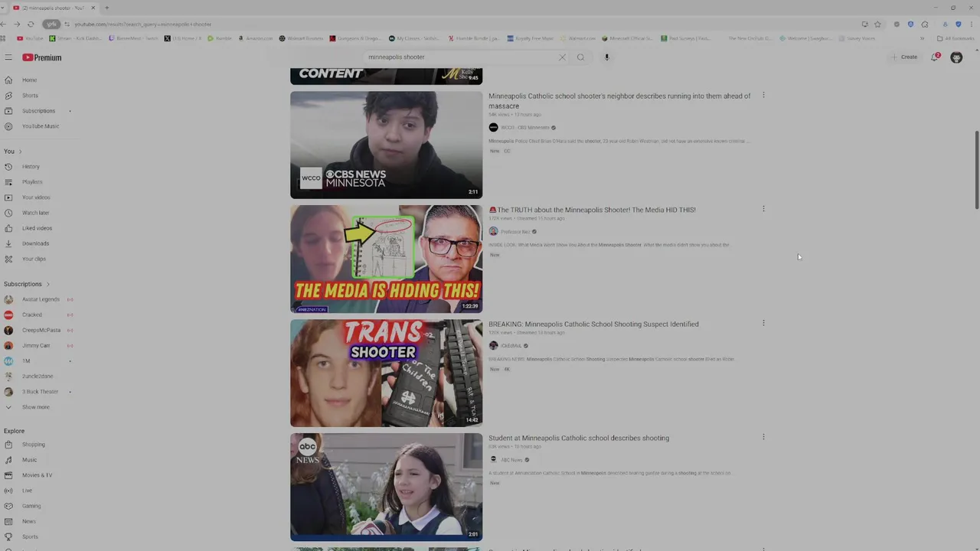Open Liked videos
Image resolution: width=980 pixels, height=551 pixels.
coord(37,228)
